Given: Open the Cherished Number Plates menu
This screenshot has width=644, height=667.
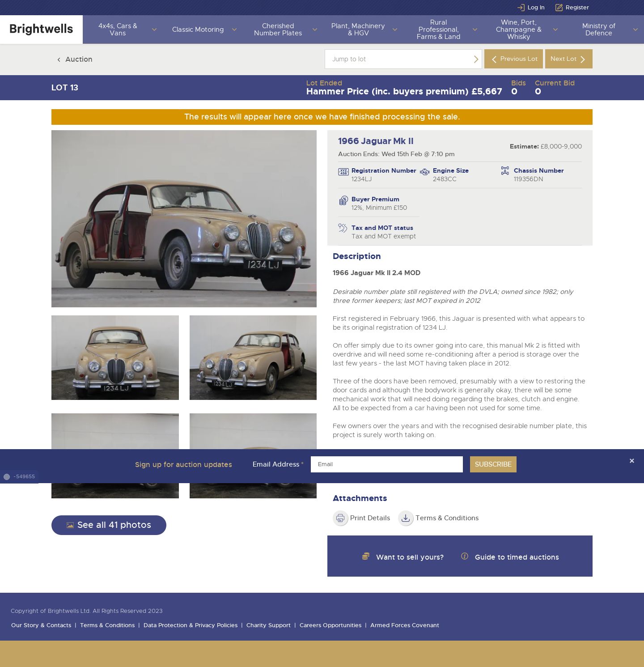Looking at the screenshot, I should pyautogui.click(x=278, y=30).
